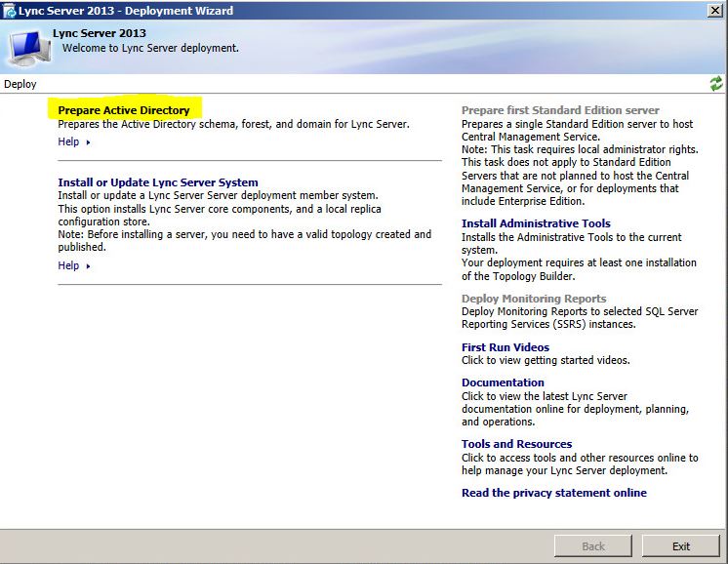Click the Deploy breadcrumb label
This screenshot has height=564, width=728.
click(20, 84)
